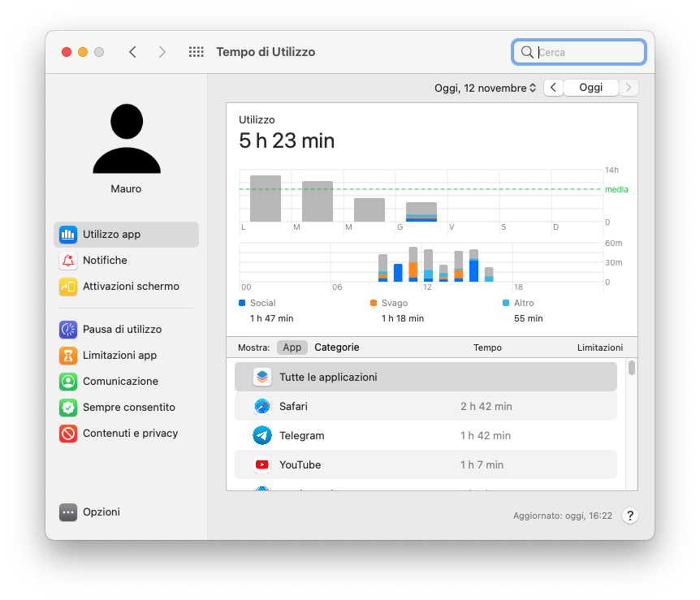The height and width of the screenshot is (600, 700).
Task: Click the Limitazioni column header
Action: click(x=599, y=347)
